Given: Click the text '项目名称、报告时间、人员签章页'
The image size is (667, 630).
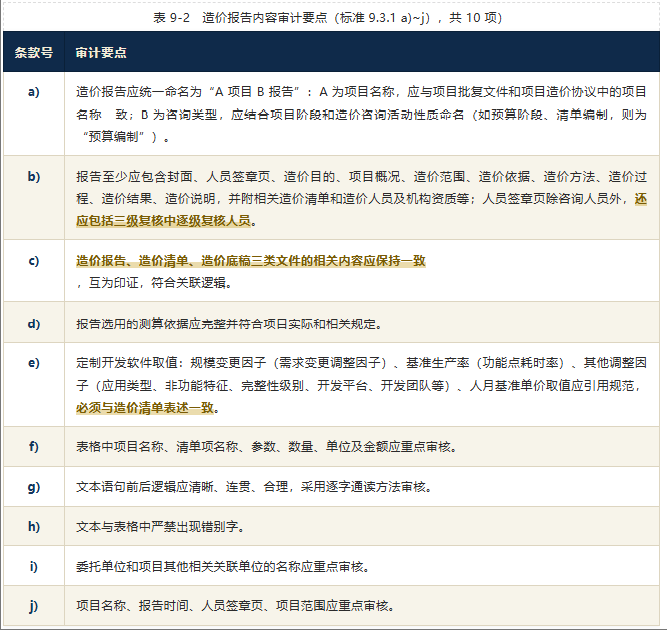Looking at the screenshot, I should point(169,606).
